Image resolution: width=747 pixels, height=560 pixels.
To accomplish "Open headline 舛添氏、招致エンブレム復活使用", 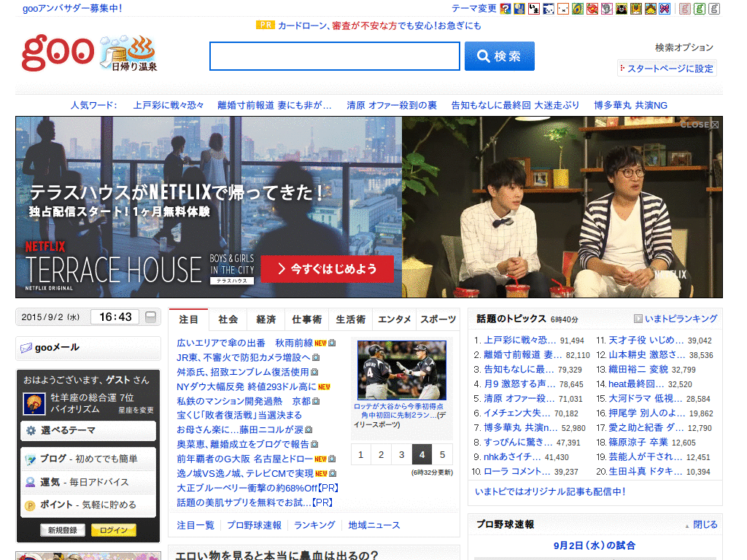I will click(243, 372).
